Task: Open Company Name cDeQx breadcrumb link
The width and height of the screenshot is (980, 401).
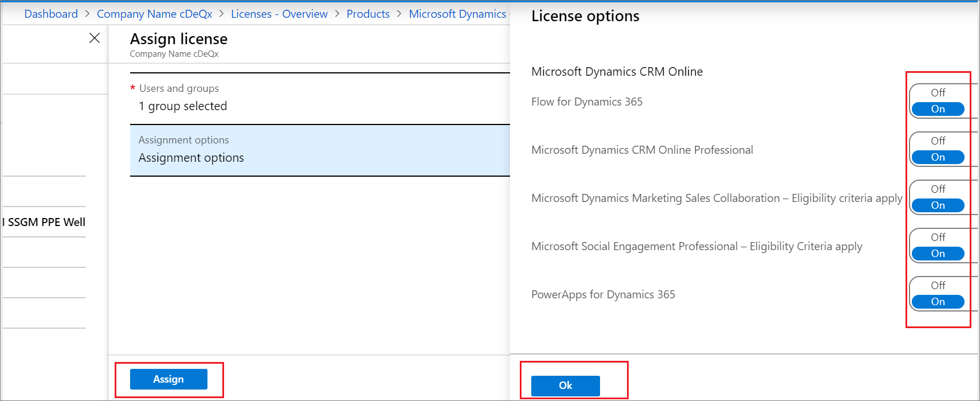Action: pos(154,14)
